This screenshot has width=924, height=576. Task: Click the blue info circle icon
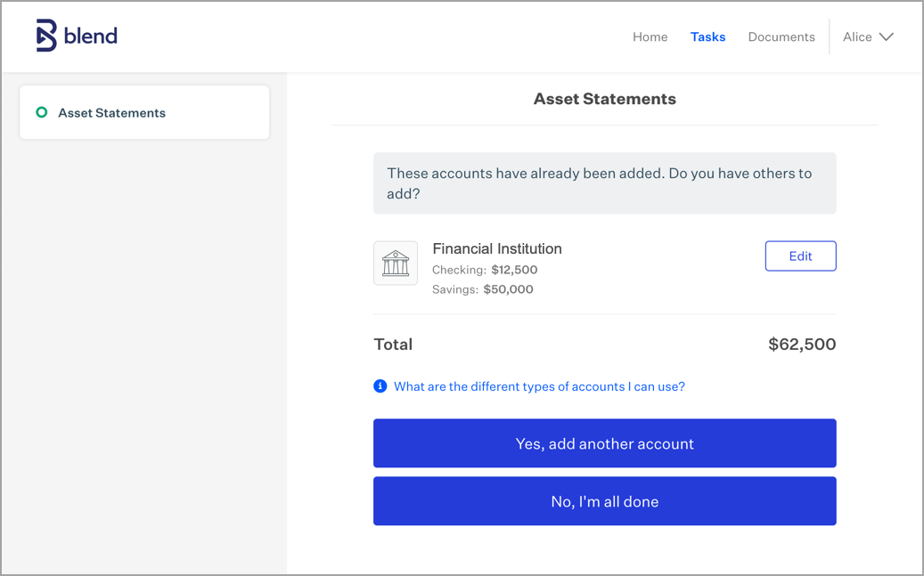click(x=380, y=386)
